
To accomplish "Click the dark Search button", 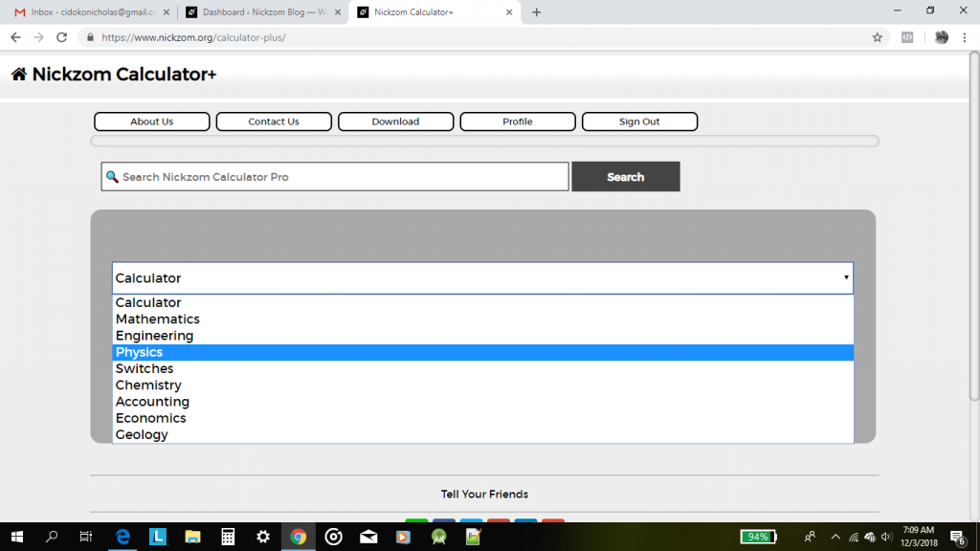I will pyautogui.click(x=626, y=177).
